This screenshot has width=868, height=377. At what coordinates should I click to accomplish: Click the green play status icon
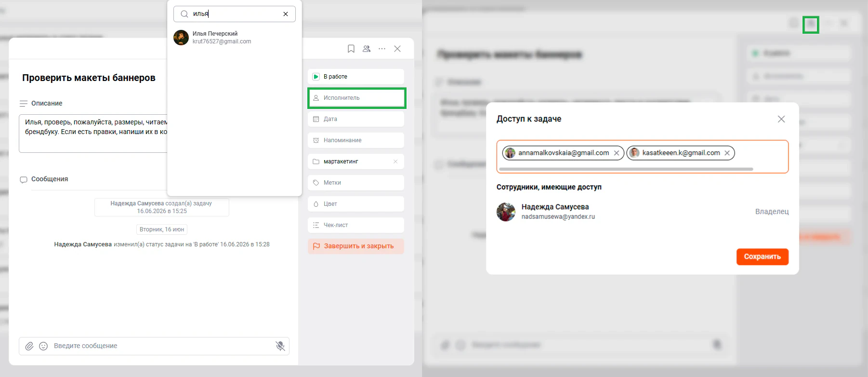(316, 77)
